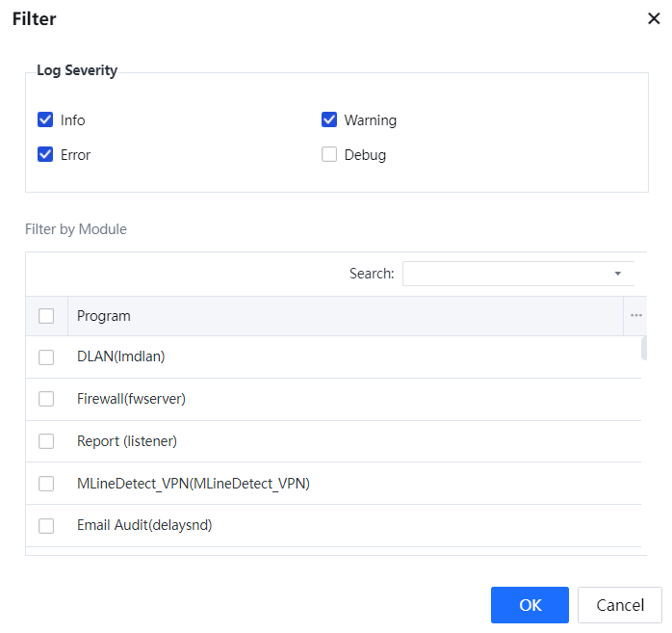The width and height of the screenshot is (672, 633).
Task: Select the Email Audit(delaysnd) row label
Action: coord(143,526)
